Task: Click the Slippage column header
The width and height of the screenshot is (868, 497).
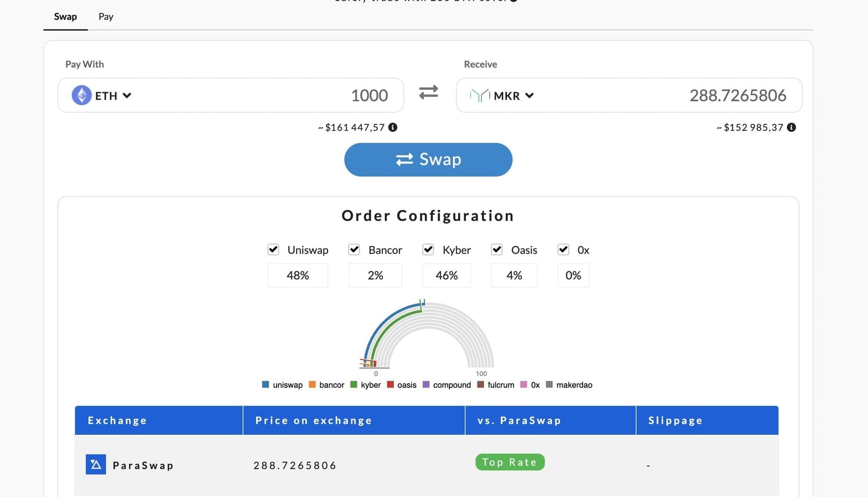Action: (x=707, y=420)
